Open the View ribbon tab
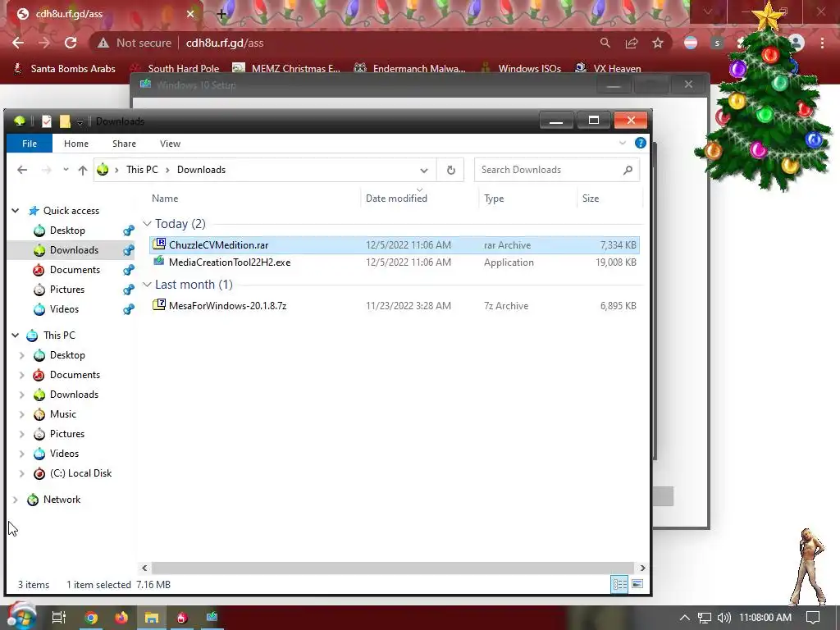The width and height of the screenshot is (840, 630). click(x=171, y=143)
